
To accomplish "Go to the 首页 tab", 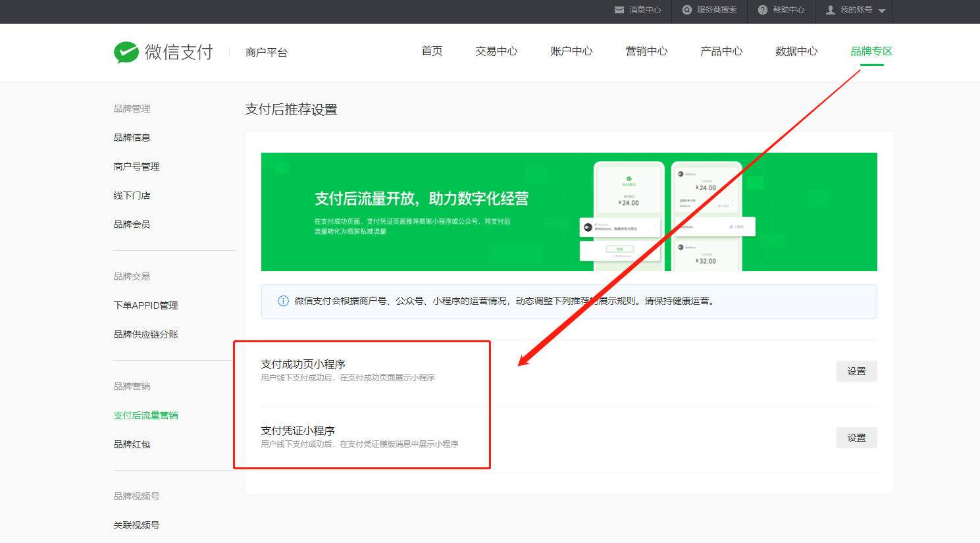I will [x=432, y=51].
